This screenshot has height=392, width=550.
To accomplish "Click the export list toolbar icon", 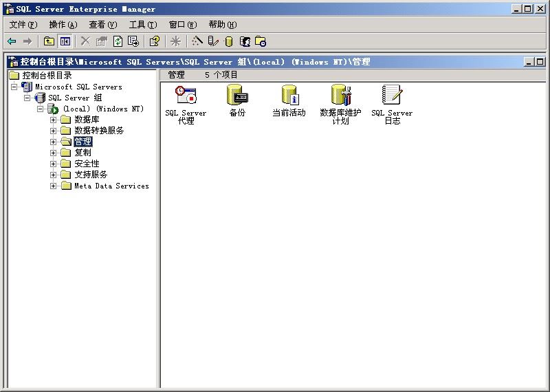I will (x=133, y=41).
